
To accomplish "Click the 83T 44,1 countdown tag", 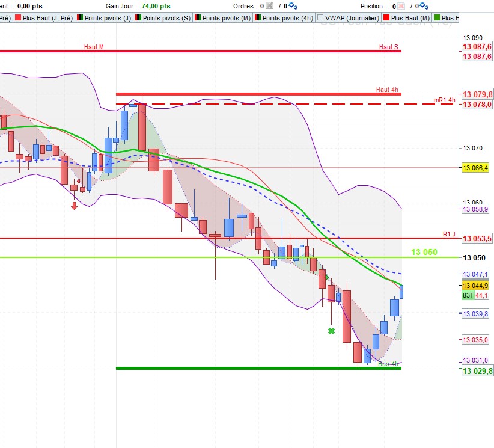I will [475, 295].
